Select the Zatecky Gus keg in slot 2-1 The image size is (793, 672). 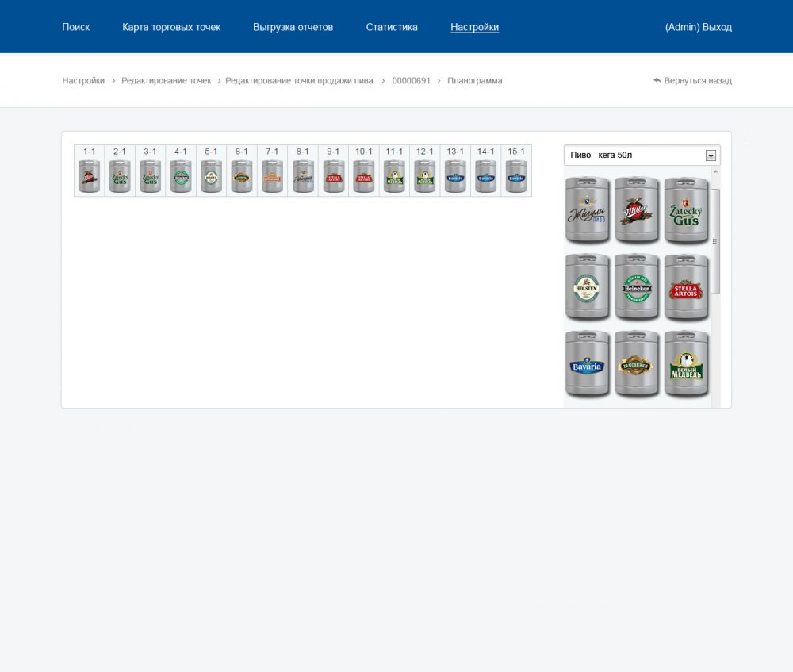point(120,176)
